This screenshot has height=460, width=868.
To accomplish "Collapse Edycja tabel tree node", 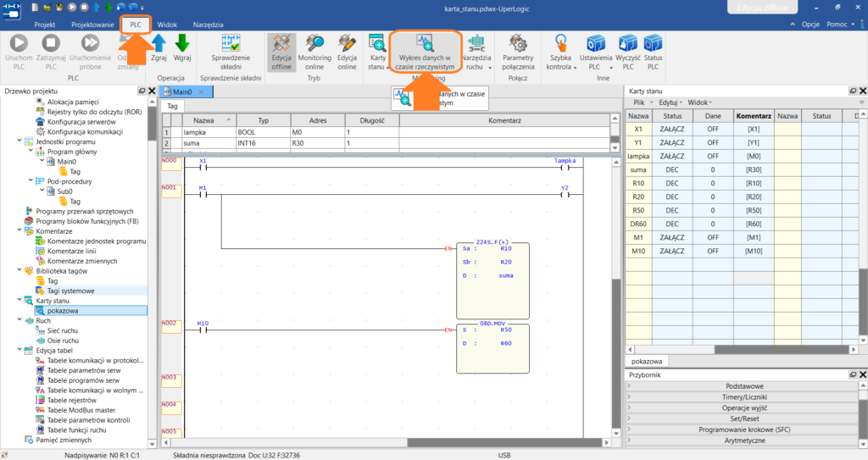I will pos(19,351).
